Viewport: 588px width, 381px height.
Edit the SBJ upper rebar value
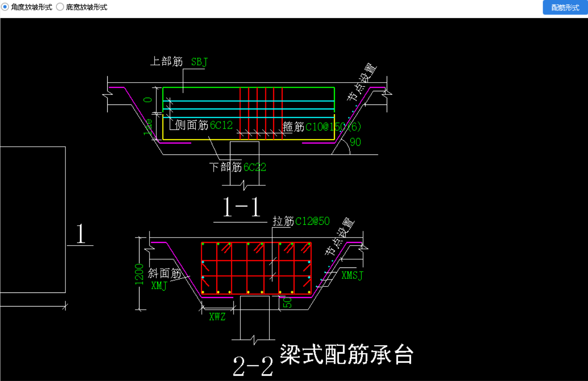199,62
